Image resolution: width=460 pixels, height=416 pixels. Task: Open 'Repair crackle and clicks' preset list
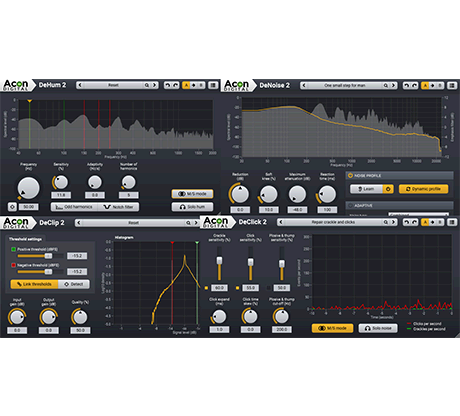point(333,222)
